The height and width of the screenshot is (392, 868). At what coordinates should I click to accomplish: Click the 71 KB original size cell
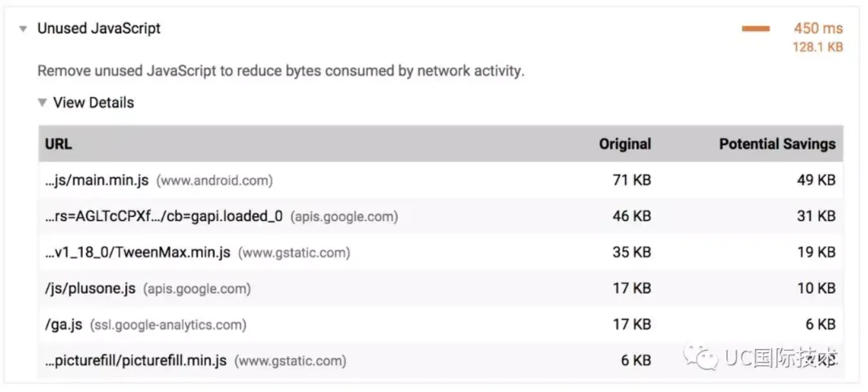[632, 181]
